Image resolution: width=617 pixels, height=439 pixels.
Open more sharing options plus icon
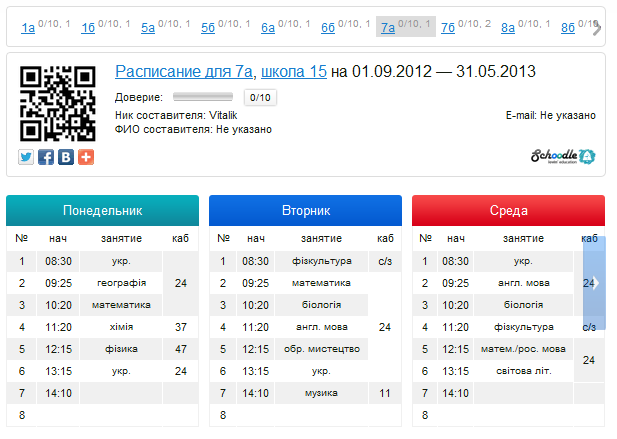click(x=86, y=157)
